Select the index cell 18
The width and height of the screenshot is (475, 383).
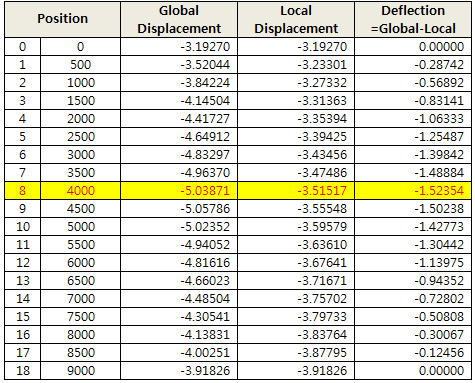click(x=22, y=371)
